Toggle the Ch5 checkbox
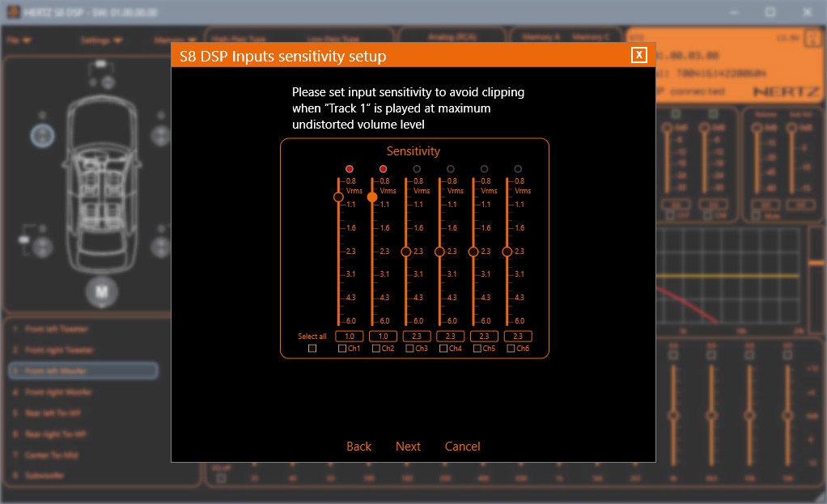The width and height of the screenshot is (827, 504). click(x=477, y=348)
